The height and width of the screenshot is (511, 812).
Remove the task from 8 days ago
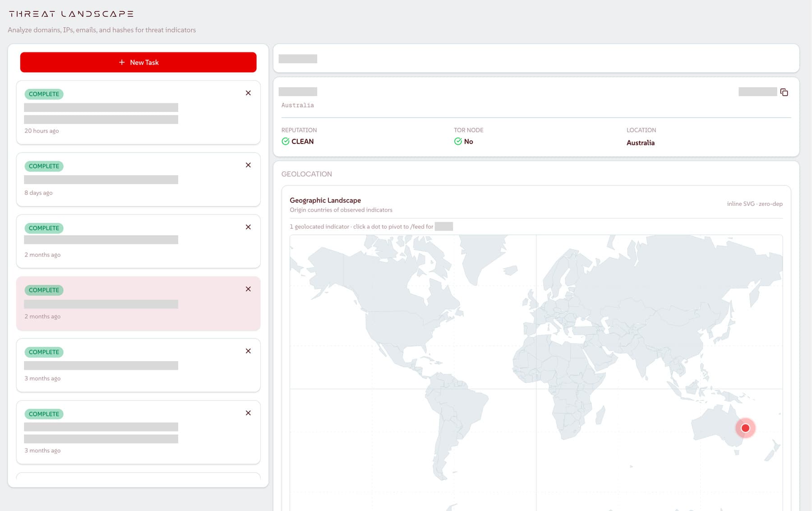click(x=248, y=165)
